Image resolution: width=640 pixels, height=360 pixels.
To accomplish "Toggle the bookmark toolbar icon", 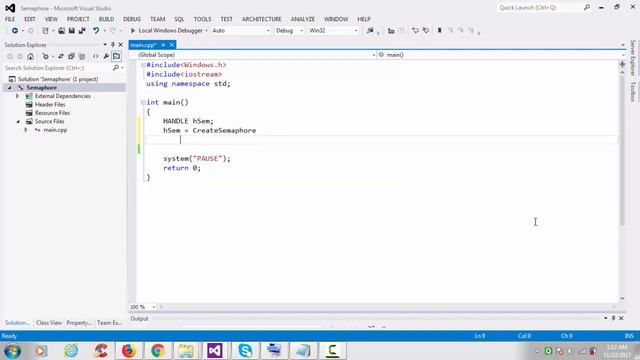I will (x=440, y=31).
